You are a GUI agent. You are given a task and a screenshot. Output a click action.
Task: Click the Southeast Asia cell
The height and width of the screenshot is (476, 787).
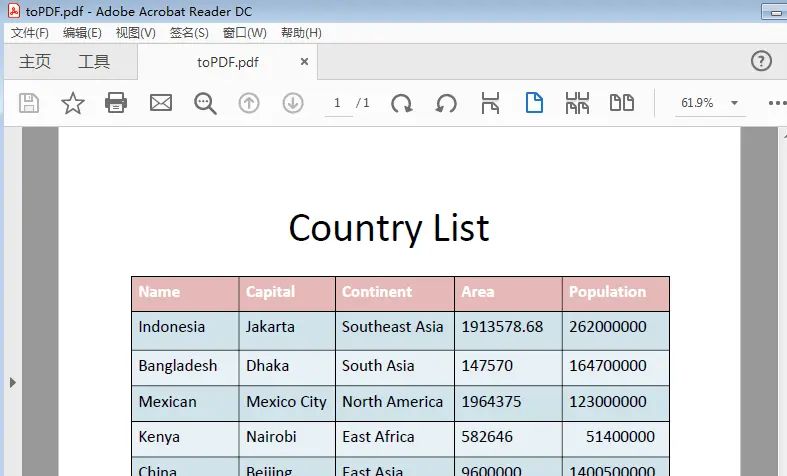(x=395, y=330)
